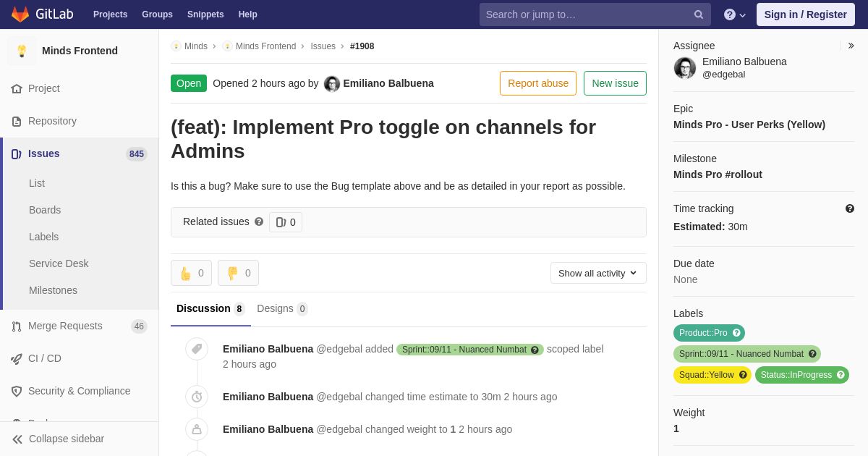The image size is (868, 456).
Task: Click the label tag icon in activity timeline
Action: click(197, 349)
